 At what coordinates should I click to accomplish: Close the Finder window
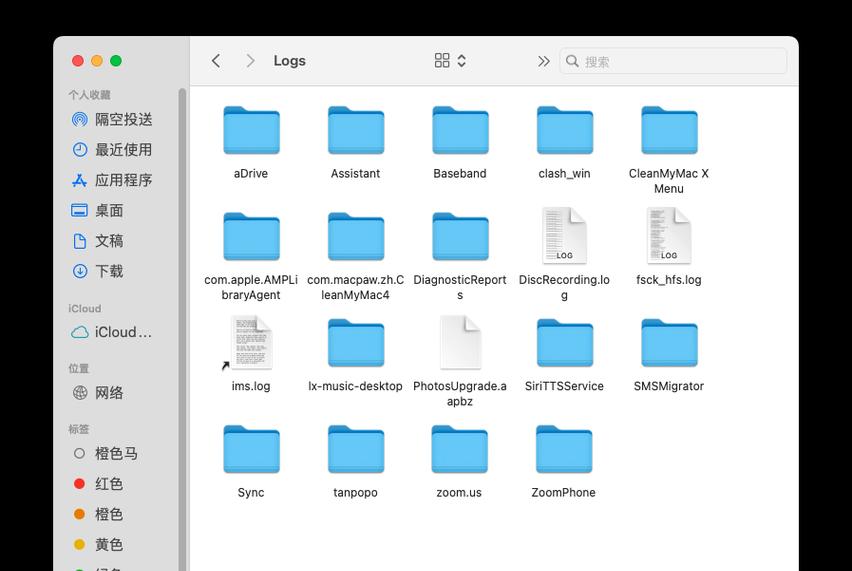coord(78,61)
